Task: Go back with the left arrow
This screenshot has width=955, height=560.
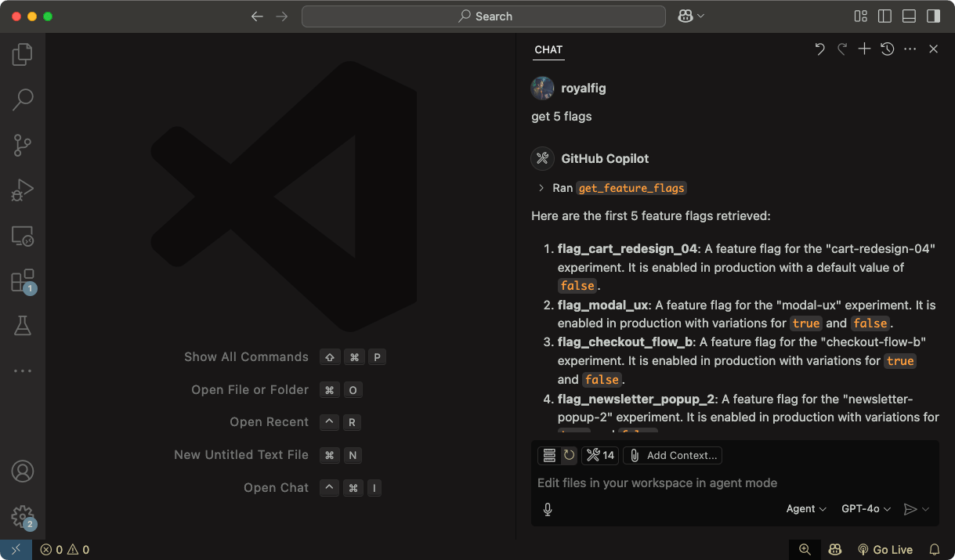Action: tap(257, 16)
